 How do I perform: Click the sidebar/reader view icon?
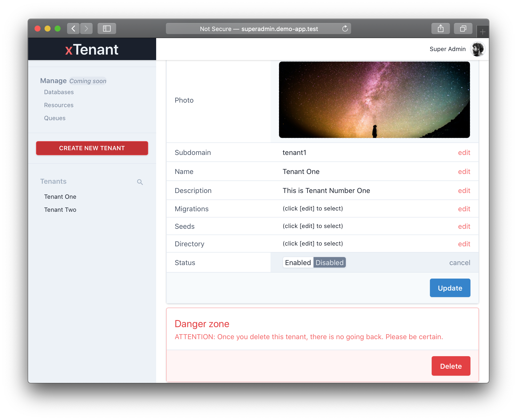106,28
